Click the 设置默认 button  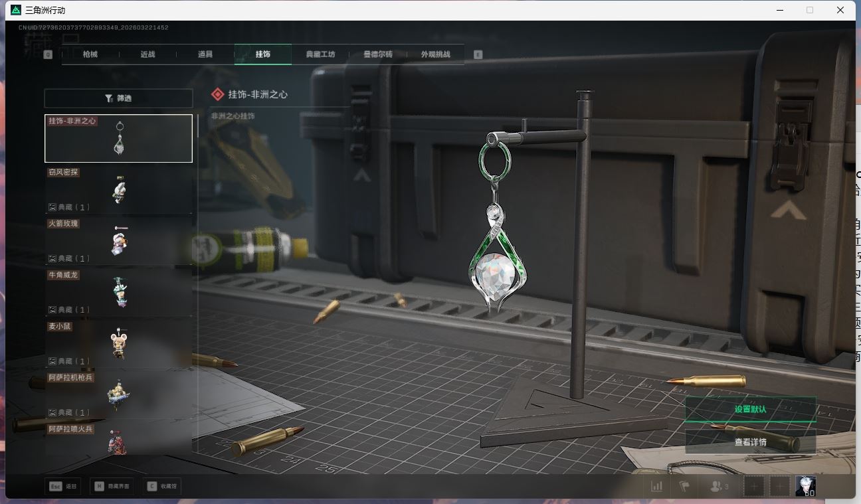pos(750,409)
